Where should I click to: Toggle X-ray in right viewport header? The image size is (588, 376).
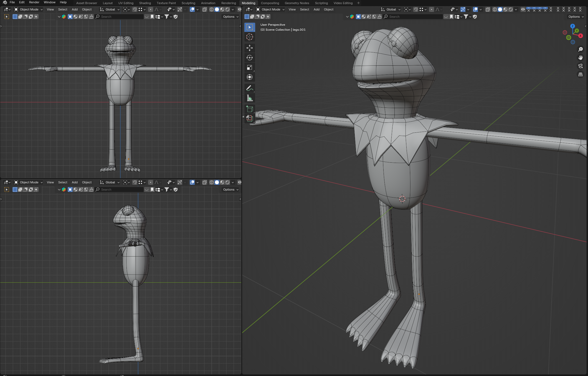pos(488,9)
